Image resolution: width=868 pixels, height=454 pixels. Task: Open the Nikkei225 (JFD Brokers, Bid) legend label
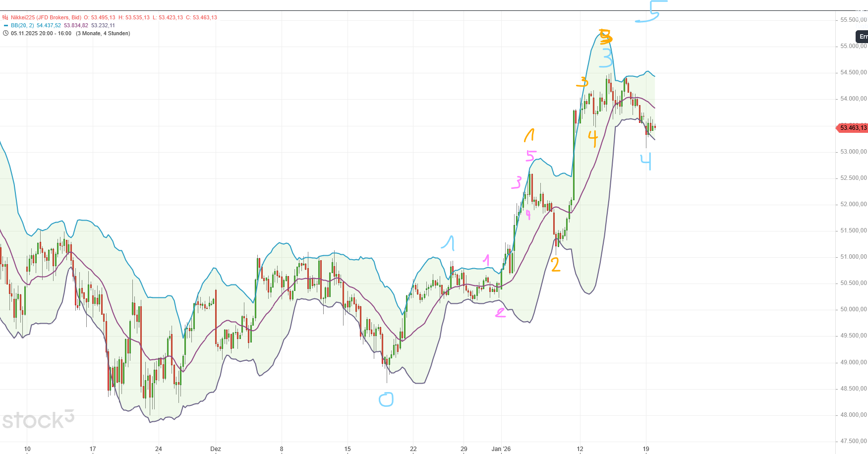(46, 17)
